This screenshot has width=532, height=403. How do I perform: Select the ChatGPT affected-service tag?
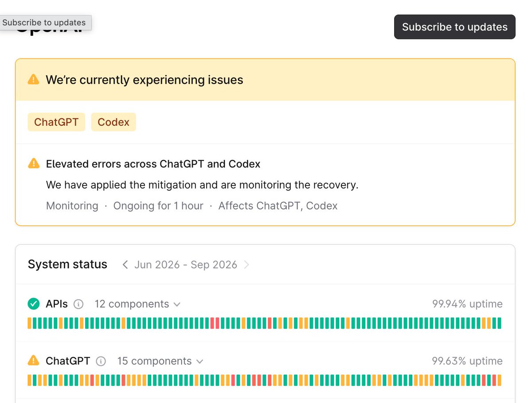click(x=56, y=122)
